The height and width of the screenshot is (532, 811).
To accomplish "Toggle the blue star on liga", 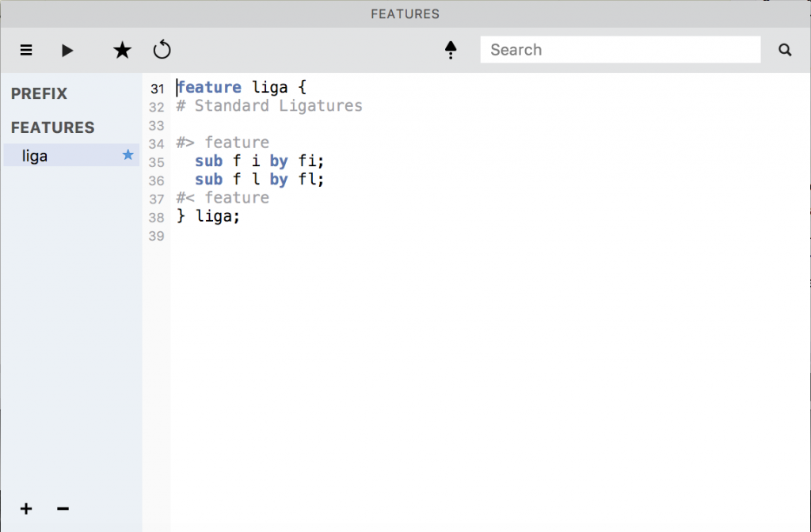I will pos(128,155).
